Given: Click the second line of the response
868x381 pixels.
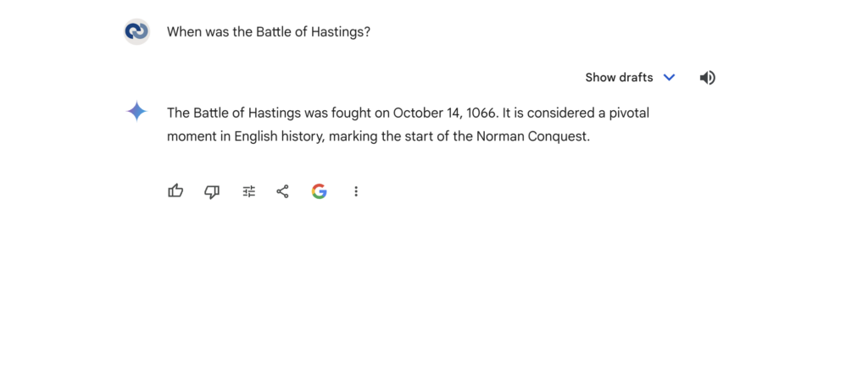Looking at the screenshot, I should pos(379,136).
